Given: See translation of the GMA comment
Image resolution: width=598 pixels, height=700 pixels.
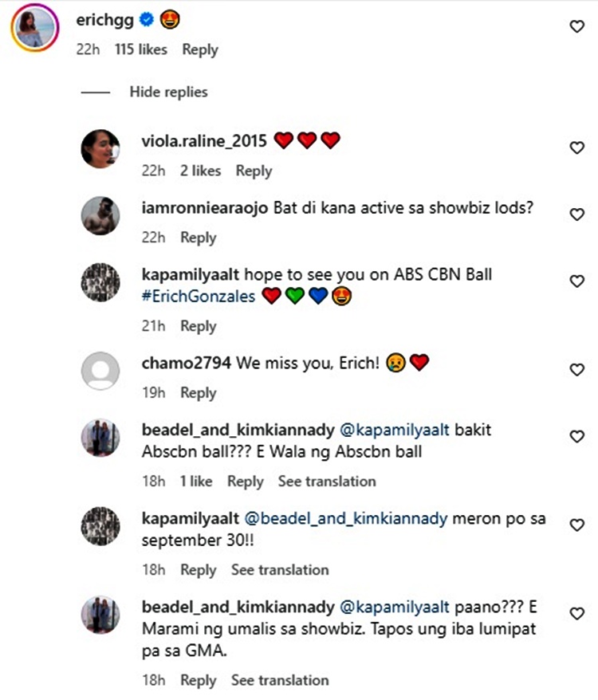Looking at the screenshot, I should [280, 680].
